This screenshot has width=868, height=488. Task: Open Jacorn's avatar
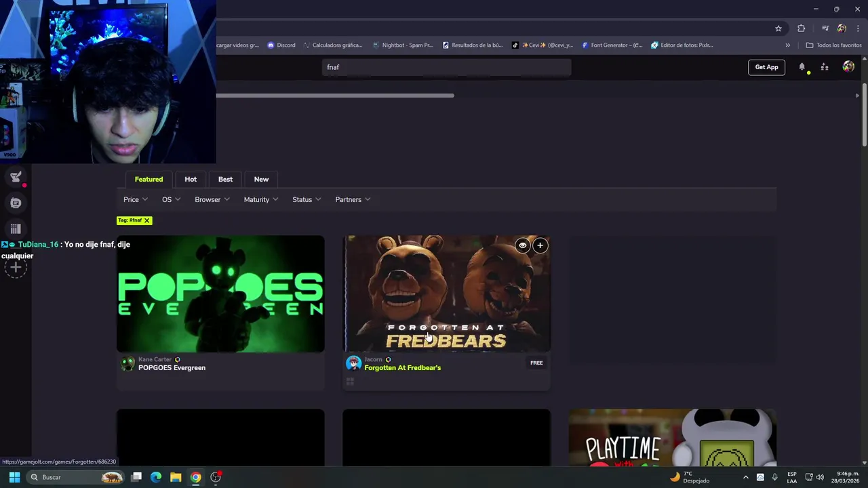coord(353,363)
